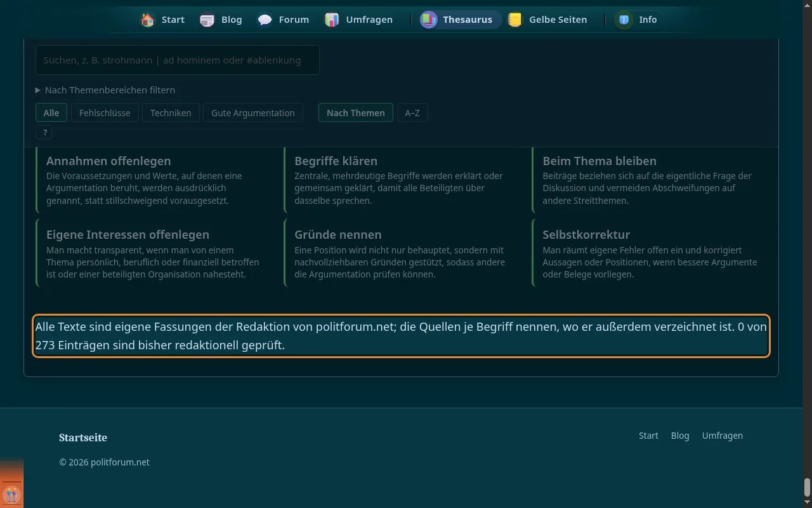Click the Start house icon
The height and width of the screenshot is (508, 812).
[148, 20]
